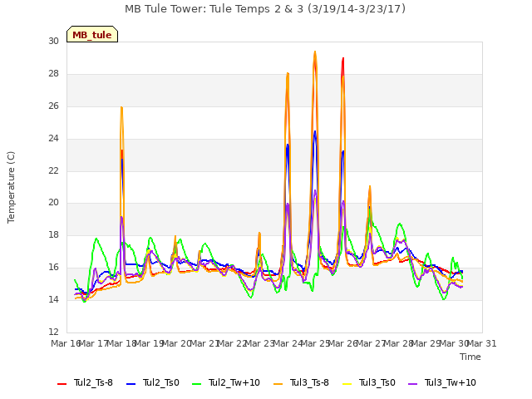Image resolution: width=532 pixels, height=399 pixels.
Task: Click the blue peak near Mar 25
Action: click(x=315, y=132)
